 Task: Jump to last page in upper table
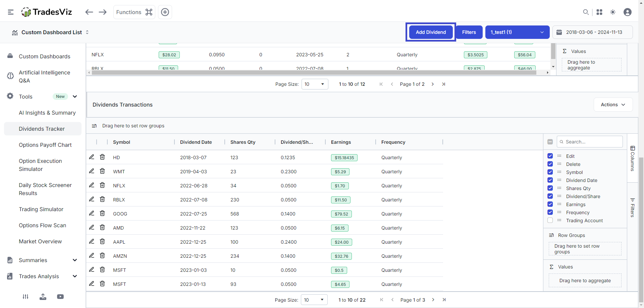point(444,84)
